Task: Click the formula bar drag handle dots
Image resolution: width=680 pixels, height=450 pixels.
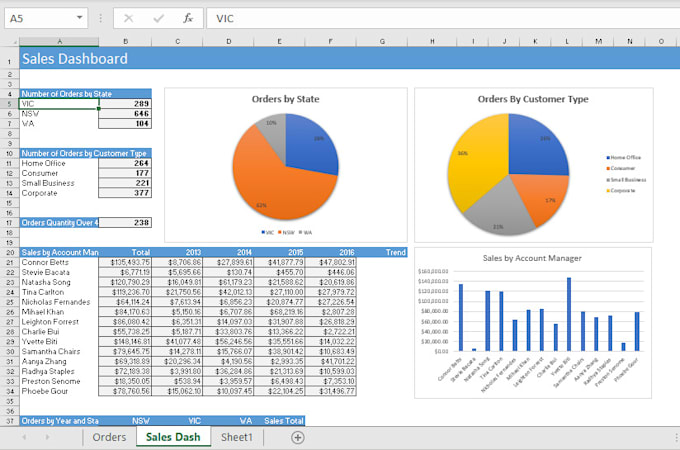Action: pyautogui.click(x=101, y=18)
